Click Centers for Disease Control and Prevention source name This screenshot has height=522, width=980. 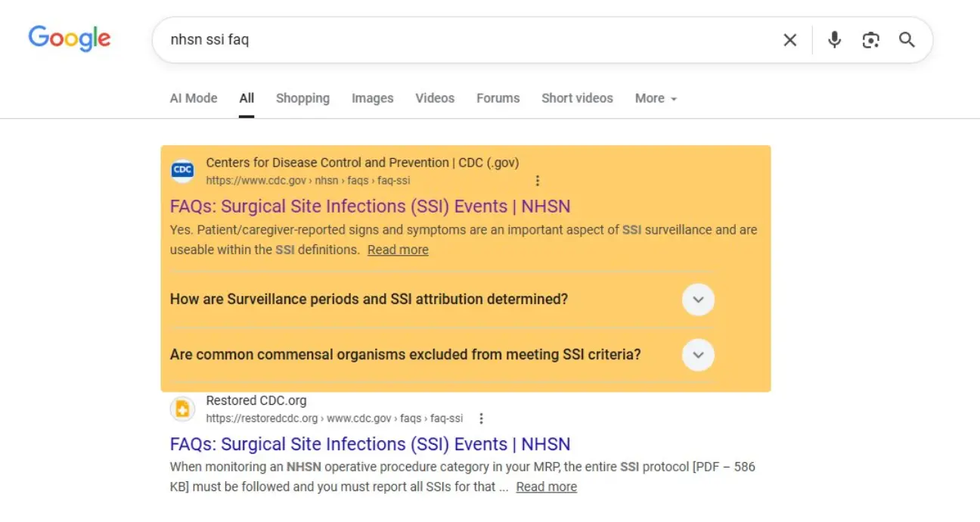362,163
